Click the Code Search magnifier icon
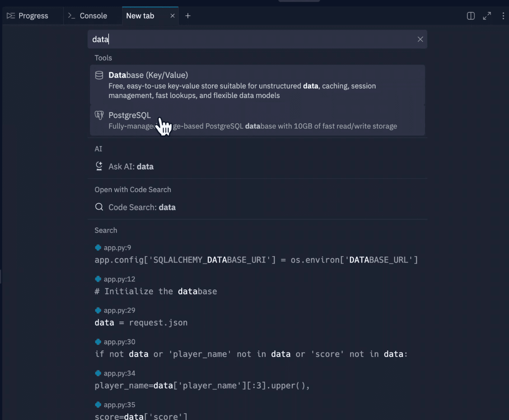This screenshot has height=420, width=509. pos(99,207)
